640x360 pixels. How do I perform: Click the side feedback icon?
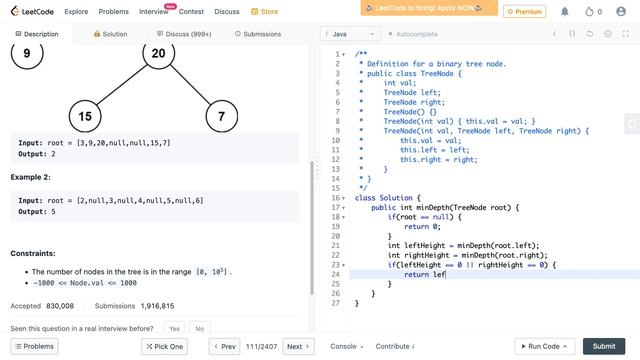click(632, 124)
